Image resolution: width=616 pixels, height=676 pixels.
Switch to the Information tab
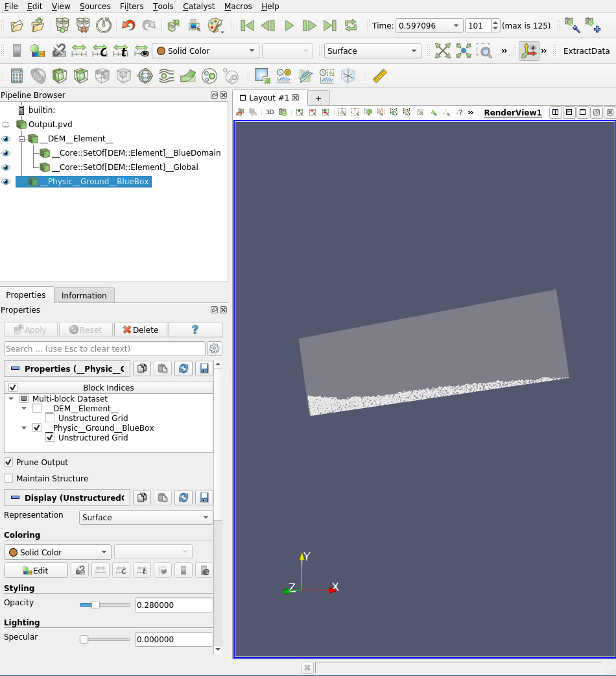click(x=84, y=295)
